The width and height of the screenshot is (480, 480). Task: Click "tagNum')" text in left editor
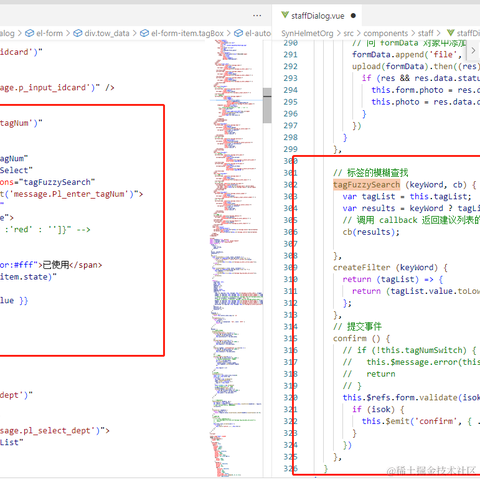click(21, 123)
